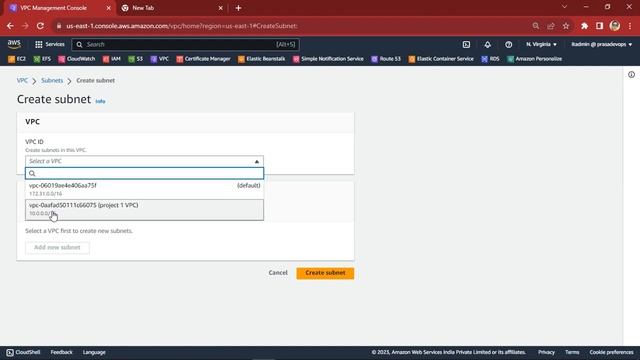
Task: Bookmark this page with the star
Action: pos(566,26)
